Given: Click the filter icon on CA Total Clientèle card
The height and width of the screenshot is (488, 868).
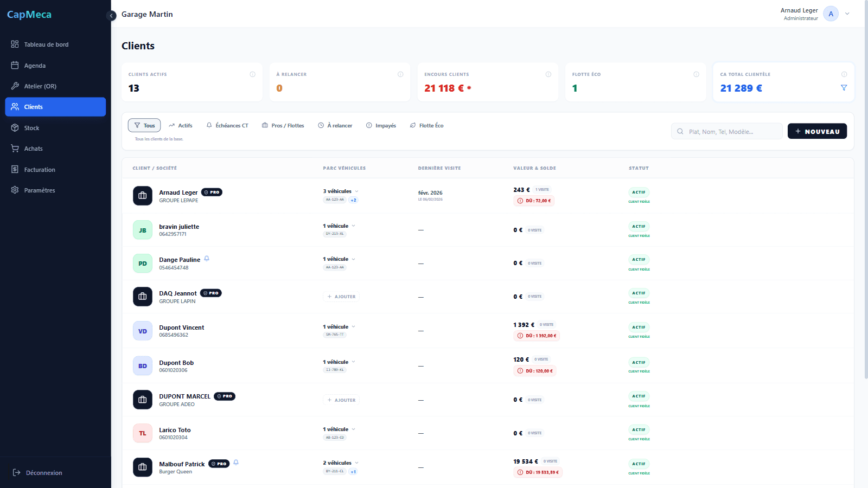Looking at the screenshot, I should pyautogui.click(x=844, y=87).
